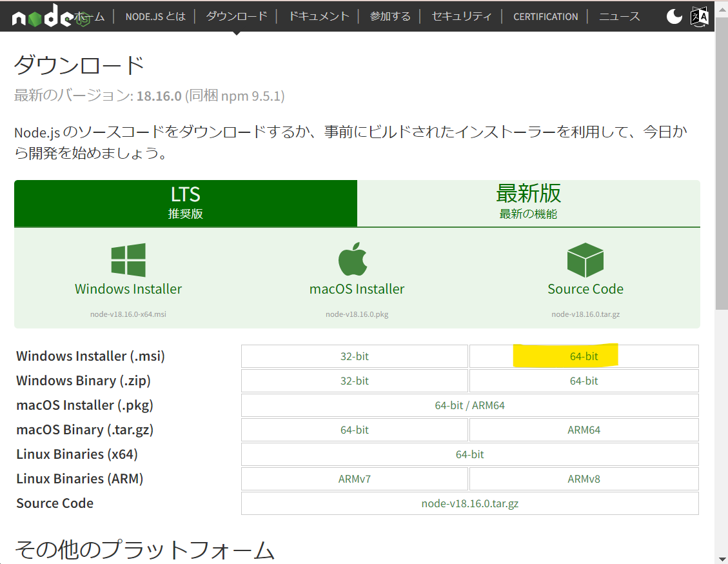This screenshot has width=728, height=564.
Task: Navigate to the CERTIFICATION page
Action: [545, 16]
